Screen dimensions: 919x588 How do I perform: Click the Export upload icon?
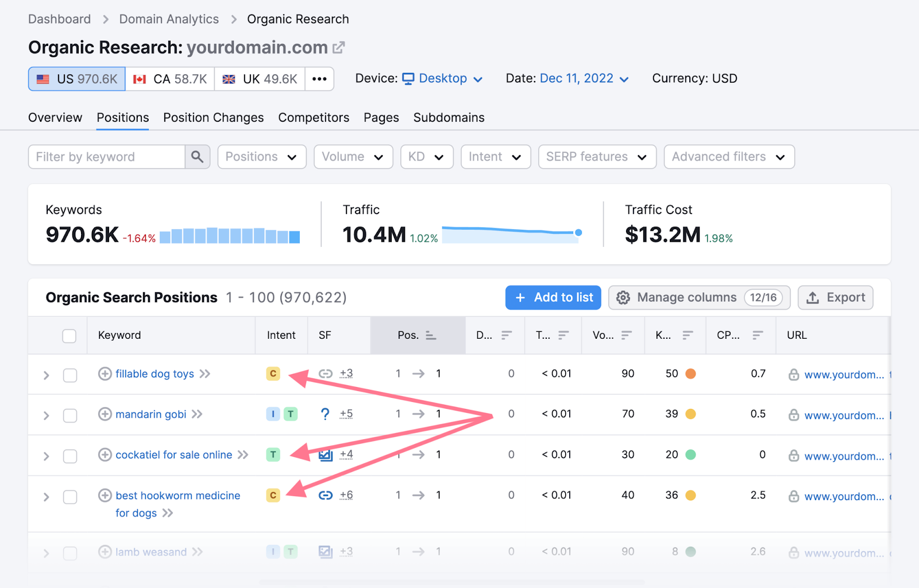tap(813, 297)
